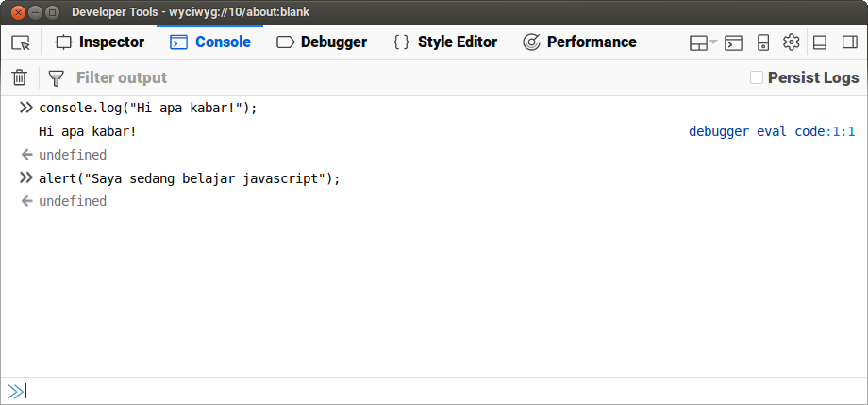The width and height of the screenshot is (868, 405).
Task: Open the frame selection dropdown
Action: (x=703, y=42)
